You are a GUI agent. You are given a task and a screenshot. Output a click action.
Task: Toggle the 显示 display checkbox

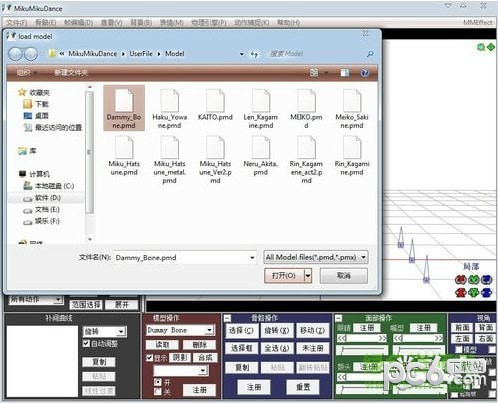click(150, 358)
